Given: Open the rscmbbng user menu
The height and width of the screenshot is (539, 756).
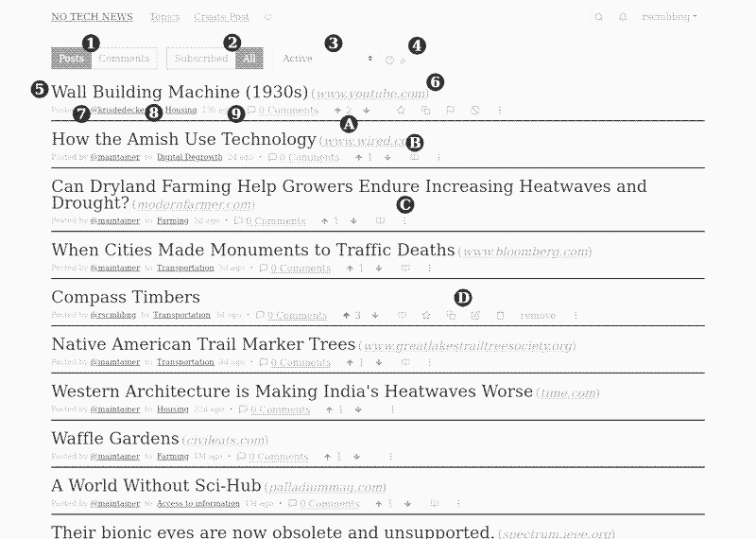Looking at the screenshot, I should (669, 17).
